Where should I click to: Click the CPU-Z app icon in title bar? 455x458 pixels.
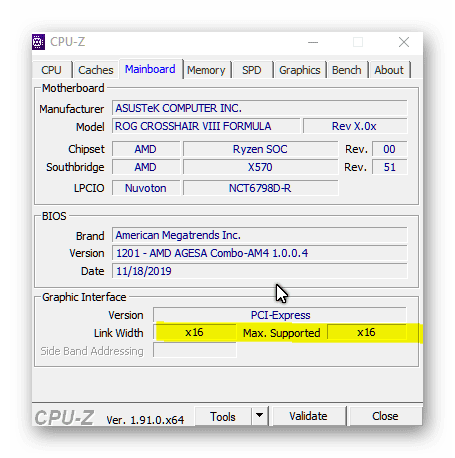click(x=38, y=42)
